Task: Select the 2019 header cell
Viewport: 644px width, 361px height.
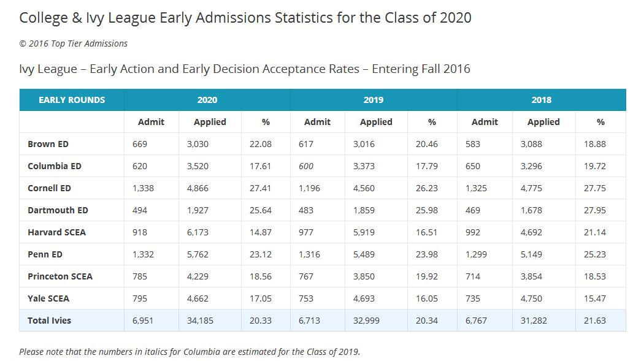Action: (x=374, y=100)
